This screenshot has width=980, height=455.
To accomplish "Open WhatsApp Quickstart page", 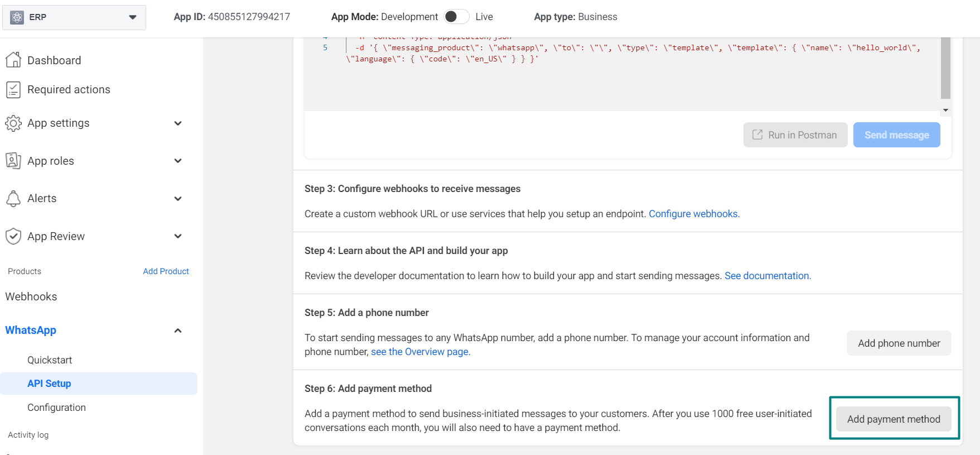I will click(50, 360).
